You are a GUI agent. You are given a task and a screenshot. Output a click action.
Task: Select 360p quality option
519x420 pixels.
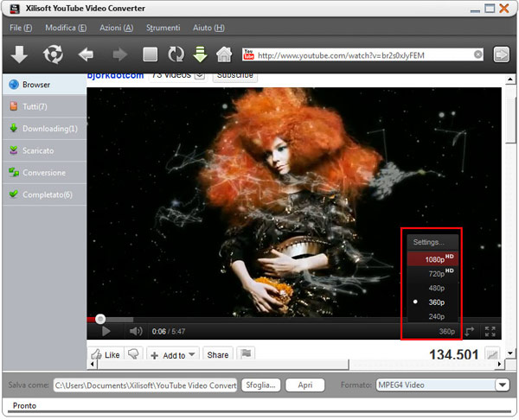pos(433,302)
